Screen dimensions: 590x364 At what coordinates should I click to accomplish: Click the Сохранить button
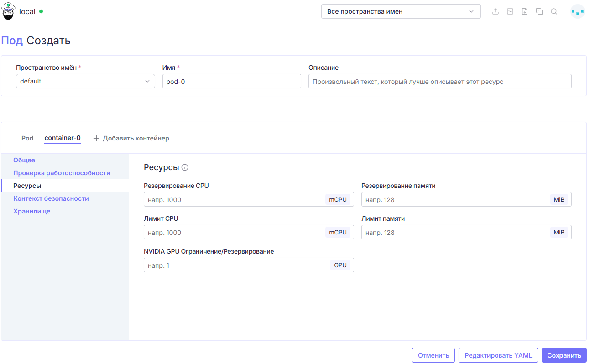[564, 355]
